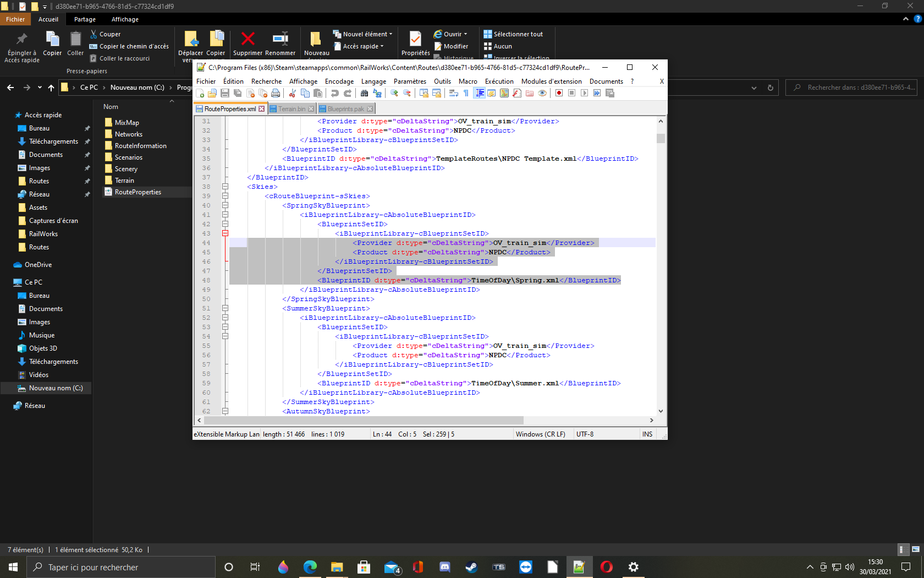Screen dimensions: 924x578
Task: Open the Document Map toolbar icon
Action: [504, 93]
